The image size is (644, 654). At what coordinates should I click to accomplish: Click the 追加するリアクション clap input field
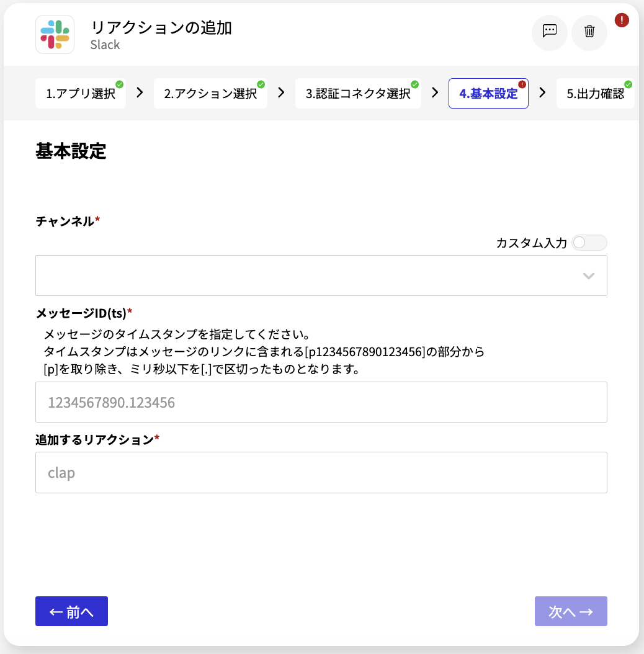[321, 473]
